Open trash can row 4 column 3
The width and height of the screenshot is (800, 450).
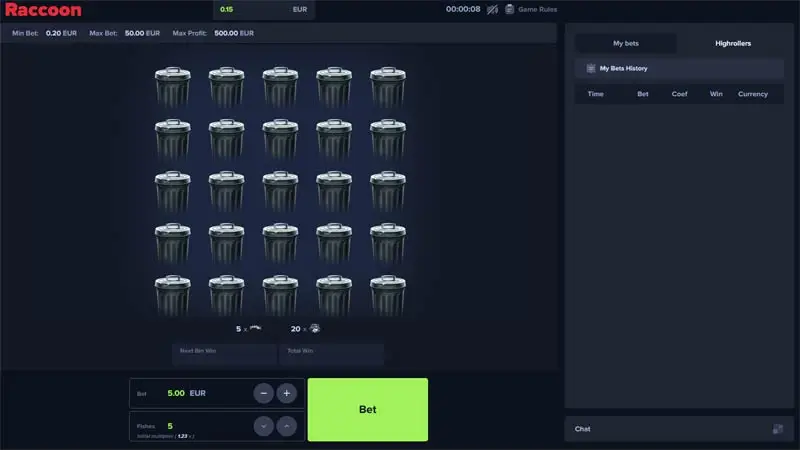pyautogui.click(x=280, y=243)
